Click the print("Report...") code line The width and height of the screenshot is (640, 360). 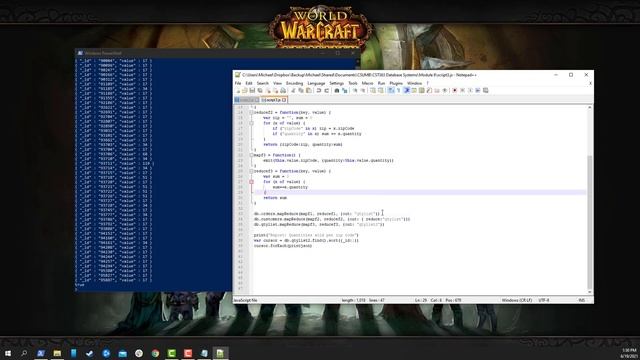click(x=306, y=235)
